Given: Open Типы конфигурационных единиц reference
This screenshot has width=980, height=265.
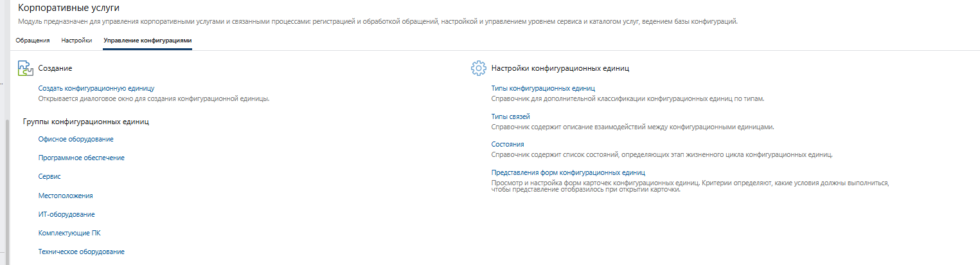Looking at the screenshot, I should coord(543,88).
